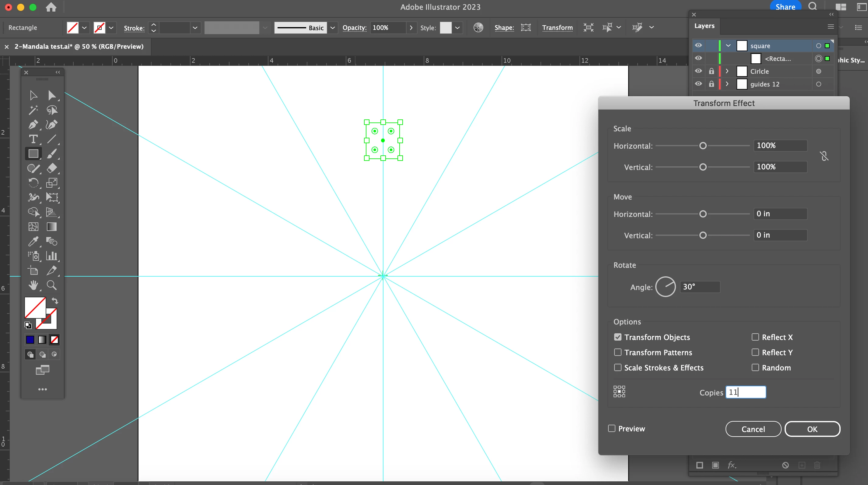Screen dimensions: 868x485
Task: Select the Hand tool
Action: tap(33, 285)
